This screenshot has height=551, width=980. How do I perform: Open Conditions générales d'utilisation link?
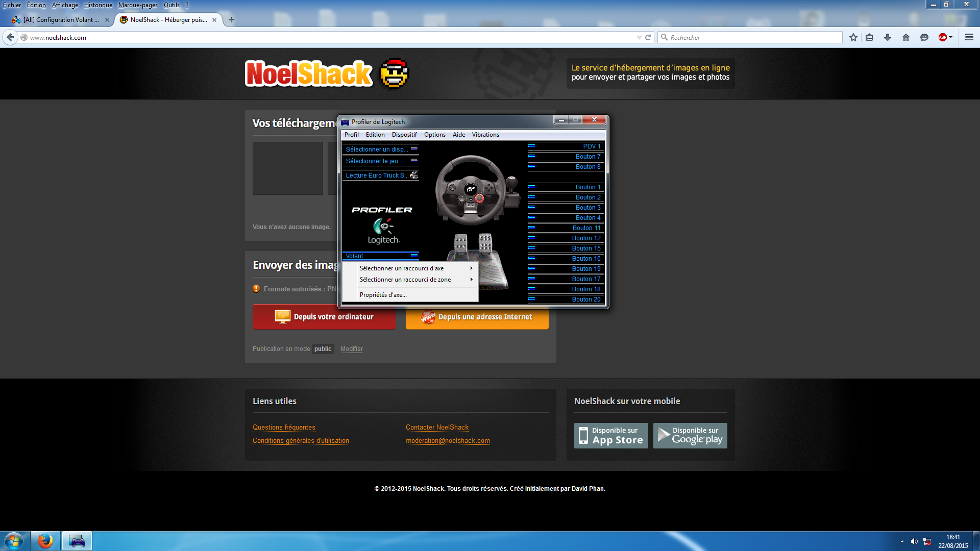pyautogui.click(x=301, y=441)
